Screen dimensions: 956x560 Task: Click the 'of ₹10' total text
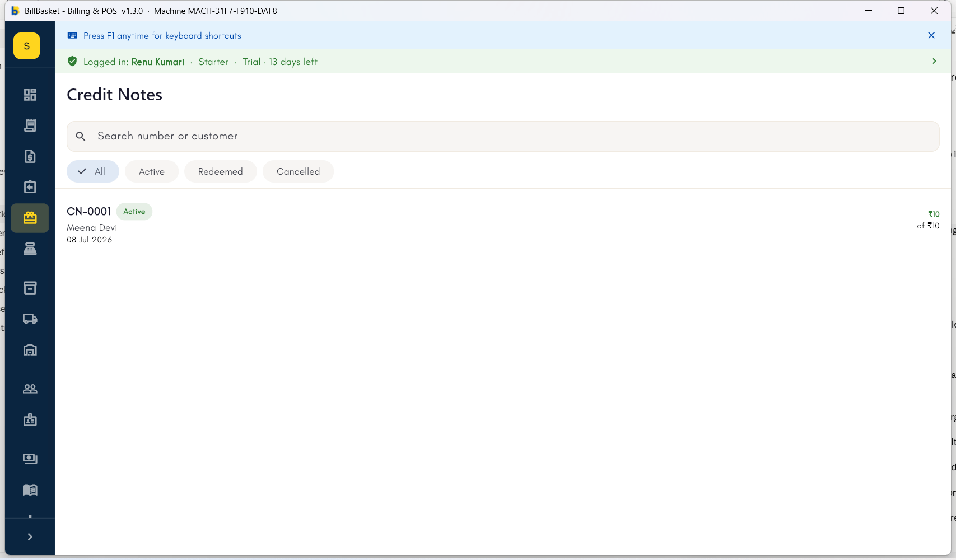click(x=928, y=226)
